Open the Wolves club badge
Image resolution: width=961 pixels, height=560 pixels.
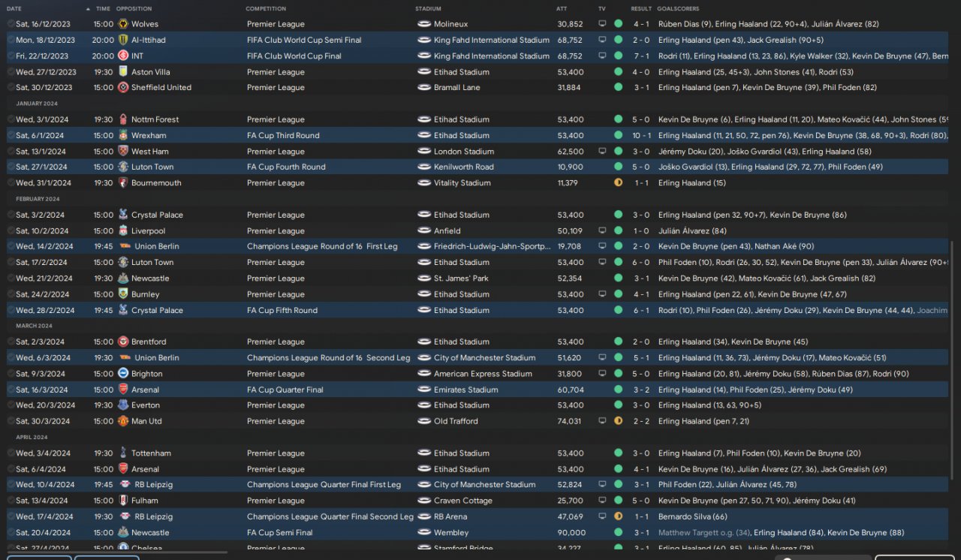[123, 24]
